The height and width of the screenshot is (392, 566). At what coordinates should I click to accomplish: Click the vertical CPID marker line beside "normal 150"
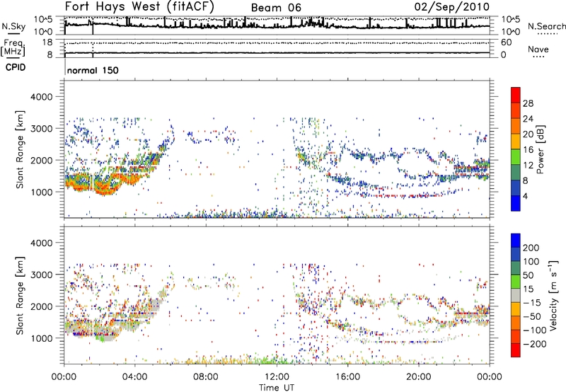pos(65,67)
